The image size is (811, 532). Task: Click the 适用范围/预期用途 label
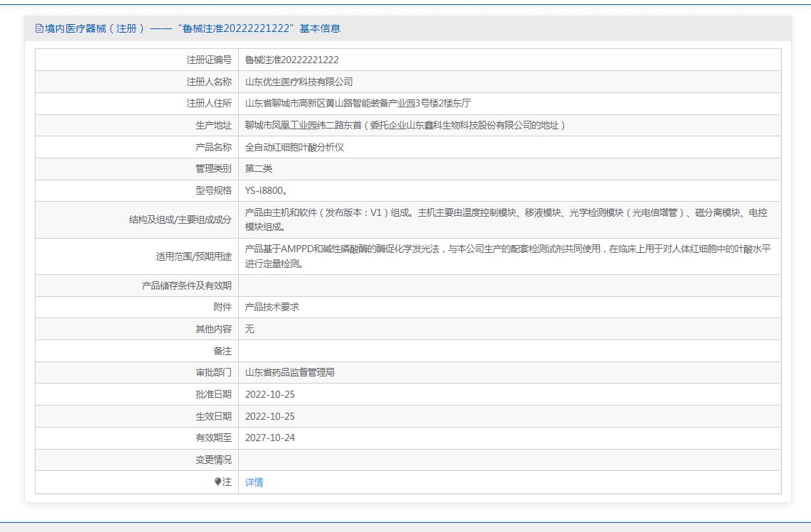click(194, 256)
